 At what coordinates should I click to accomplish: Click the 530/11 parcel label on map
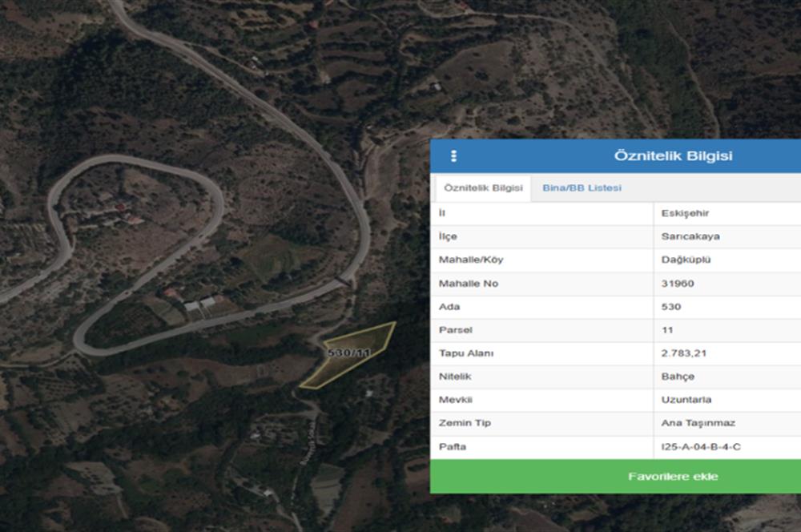349,353
